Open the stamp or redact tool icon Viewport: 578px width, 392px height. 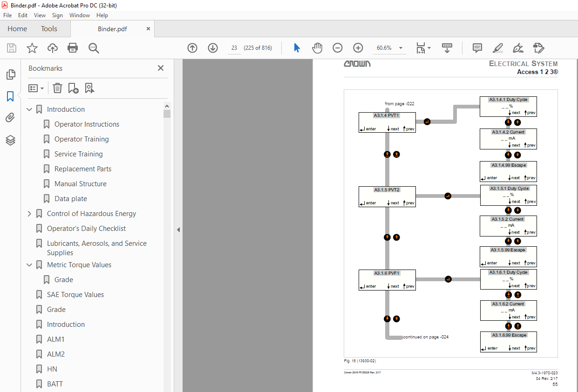click(x=538, y=48)
